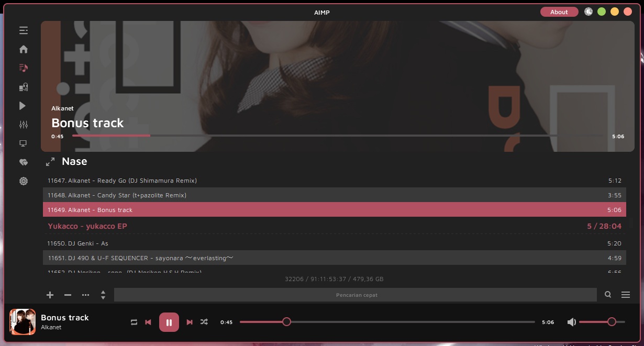Open the sidebar hamburger menu
Viewport: 644px width, 346px height.
24,30
